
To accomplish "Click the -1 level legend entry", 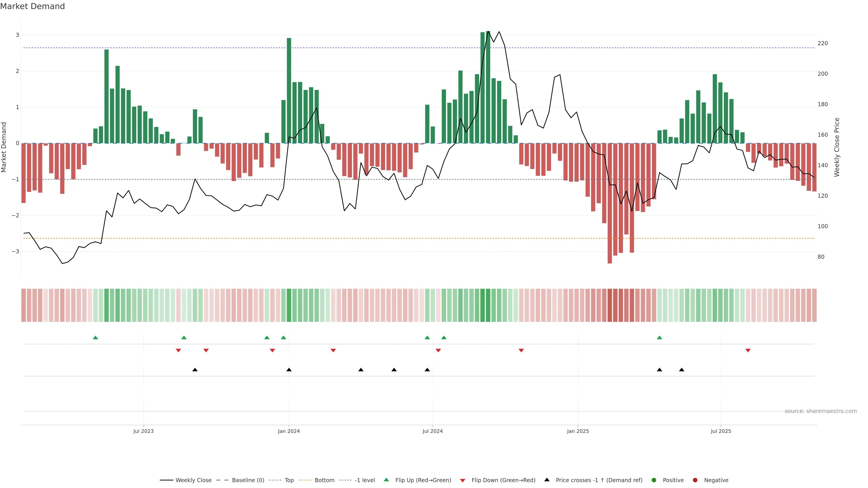I will (365, 480).
